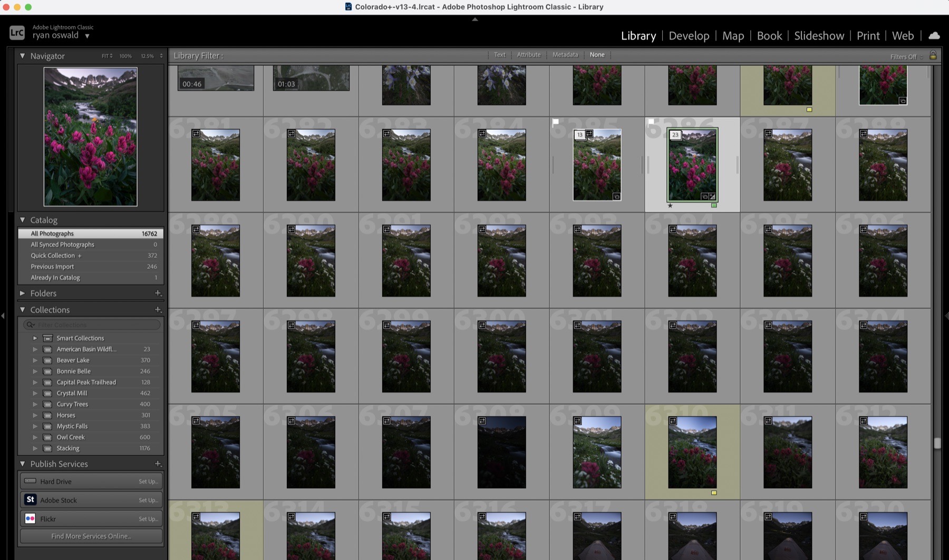This screenshot has width=949, height=560.
Task: Open the video thumbnail marked 00:46
Action: pos(216,78)
